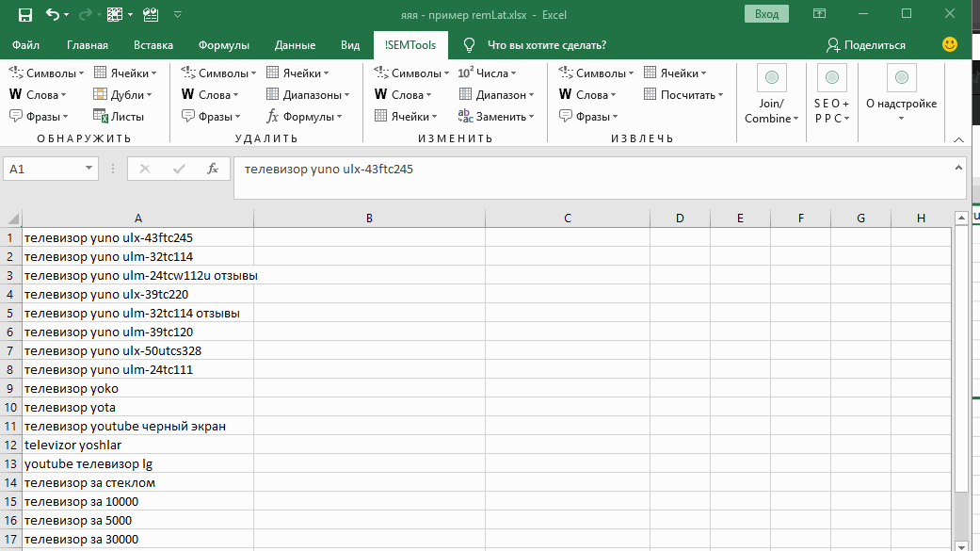The width and height of the screenshot is (980, 551).
Task: Select column A header
Action: coord(138,219)
